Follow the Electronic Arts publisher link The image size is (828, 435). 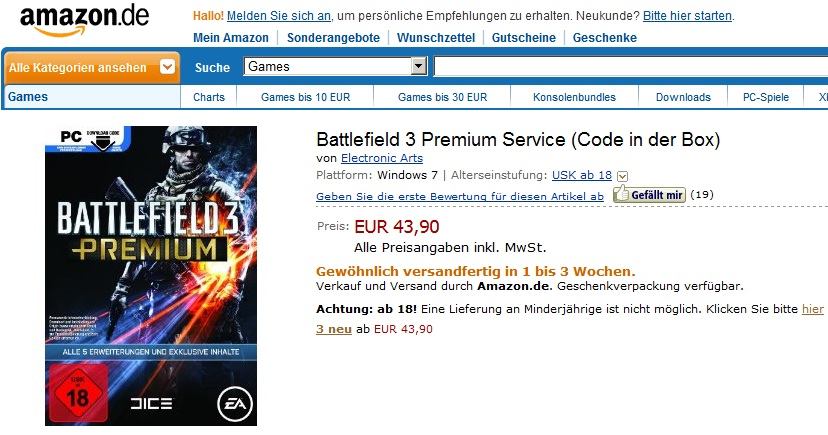click(382, 158)
